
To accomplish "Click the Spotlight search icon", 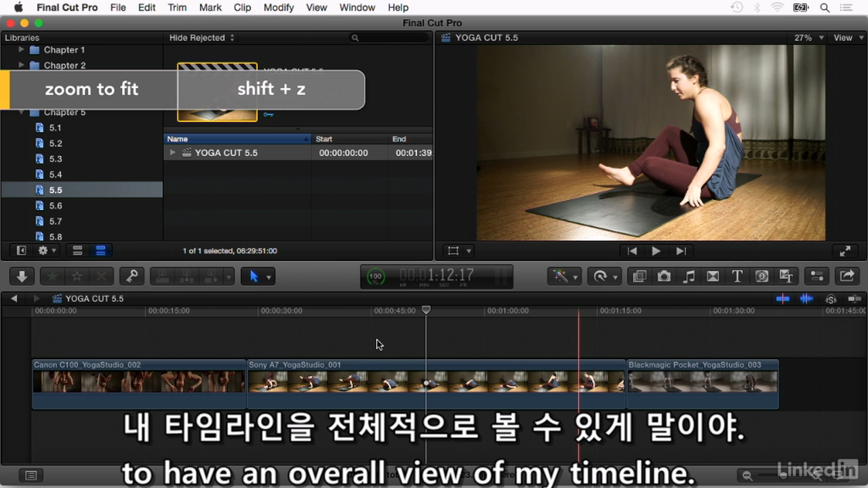I will (x=825, y=7).
